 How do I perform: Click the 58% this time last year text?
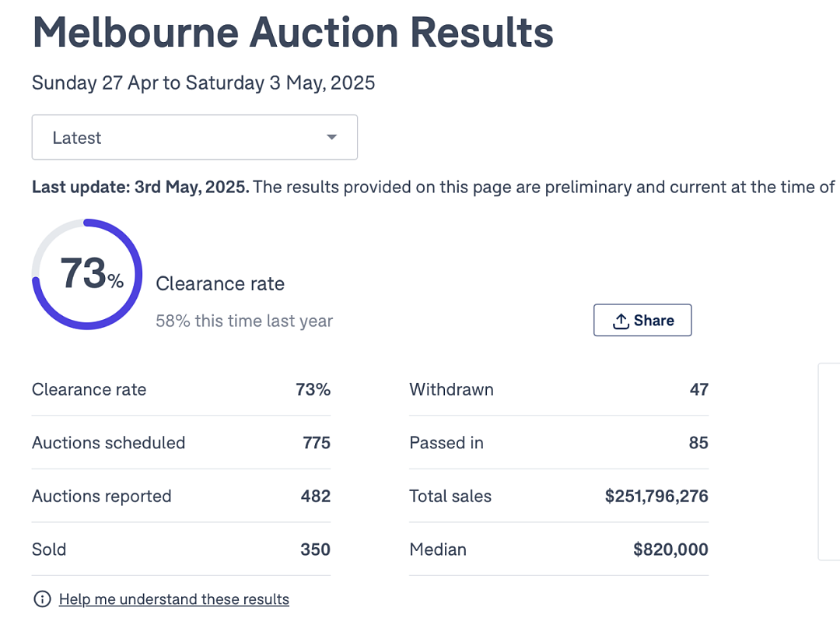[x=244, y=321]
